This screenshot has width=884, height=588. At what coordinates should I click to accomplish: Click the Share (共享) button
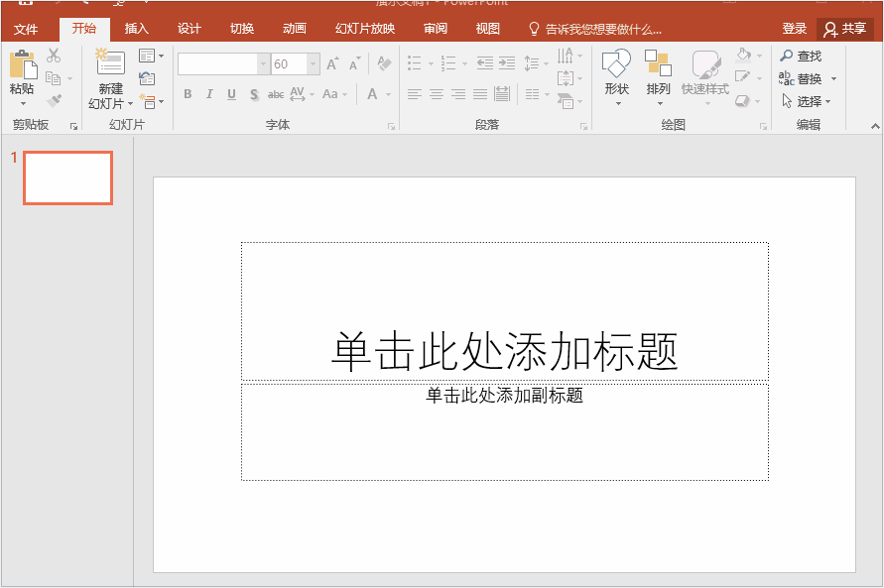pyautogui.click(x=845, y=29)
